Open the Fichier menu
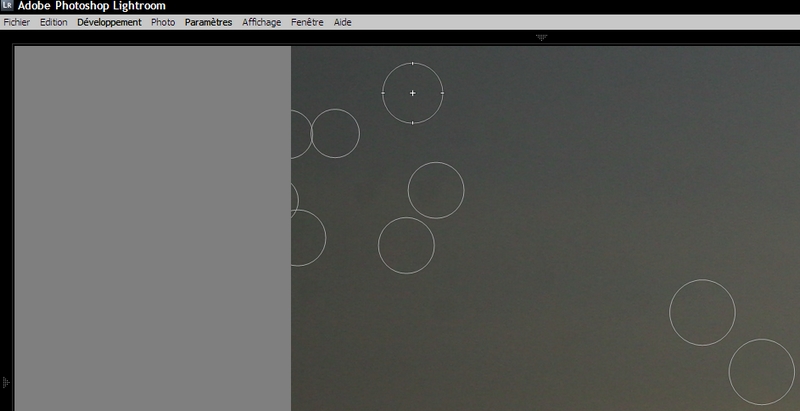 tap(16, 22)
